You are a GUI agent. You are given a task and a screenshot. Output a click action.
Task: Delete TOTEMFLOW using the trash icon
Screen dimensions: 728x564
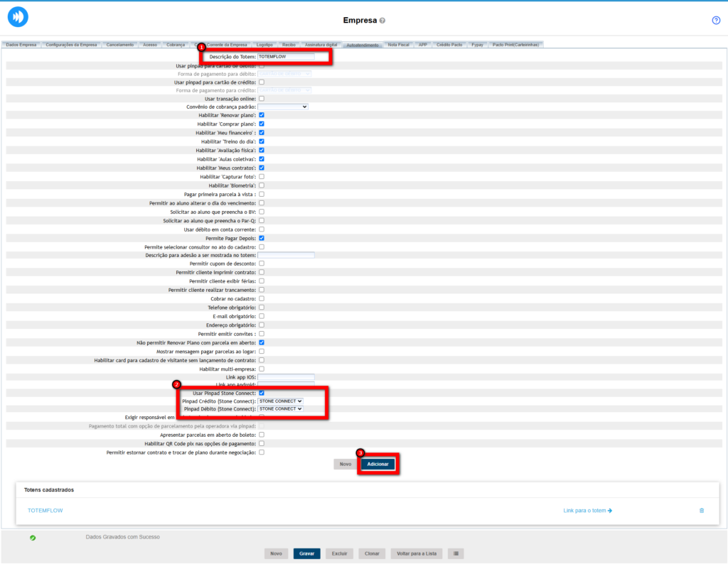point(702,510)
